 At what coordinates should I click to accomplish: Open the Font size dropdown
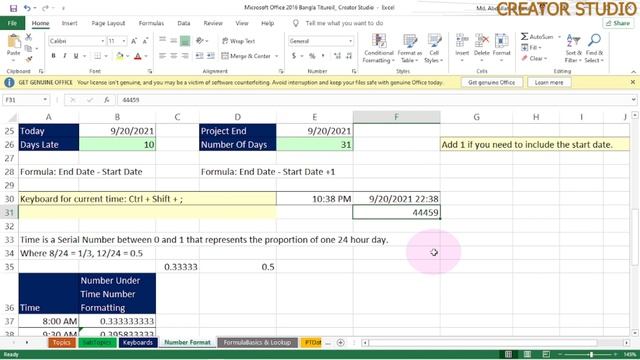(x=124, y=41)
